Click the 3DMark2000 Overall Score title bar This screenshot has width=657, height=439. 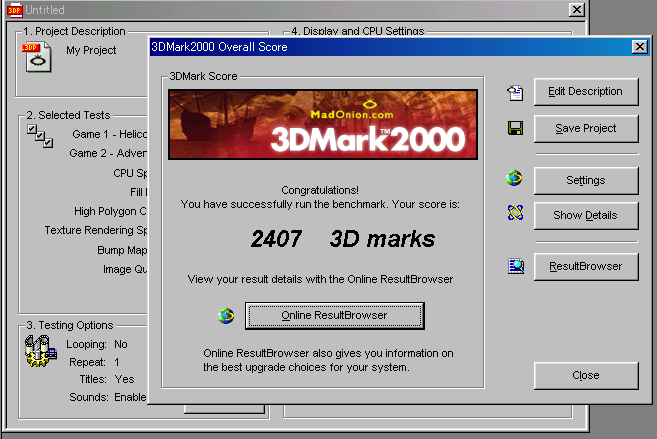[380, 47]
